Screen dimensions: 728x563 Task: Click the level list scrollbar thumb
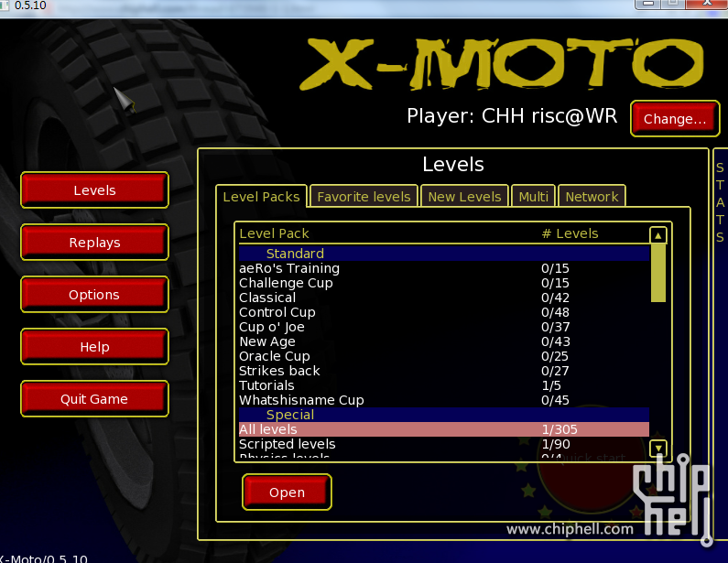[657, 273]
